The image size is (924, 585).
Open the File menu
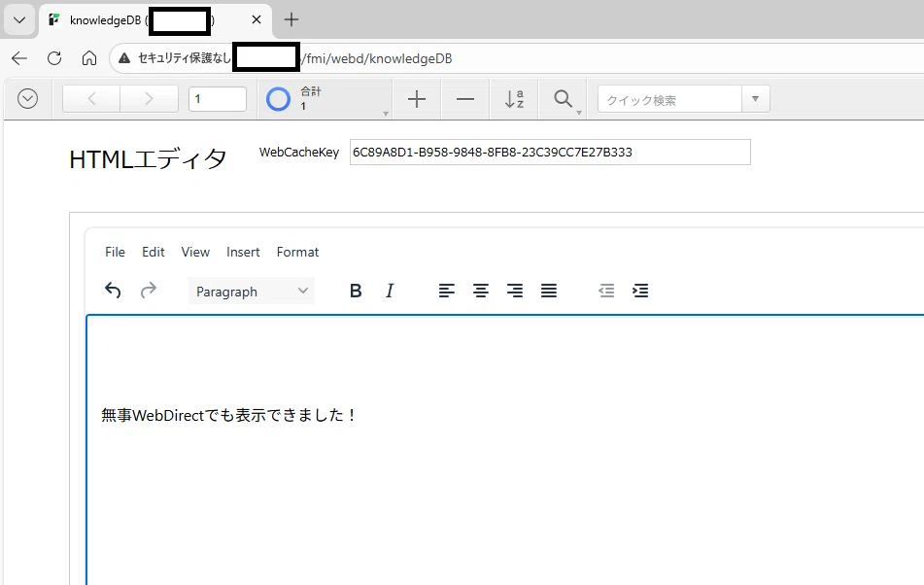(115, 252)
